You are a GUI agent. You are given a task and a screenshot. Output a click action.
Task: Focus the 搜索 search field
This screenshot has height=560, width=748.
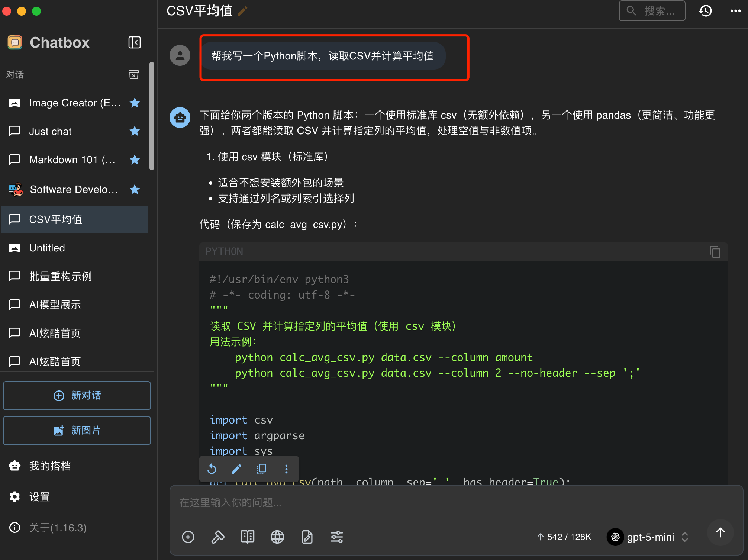pyautogui.click(x=652, y=11)
